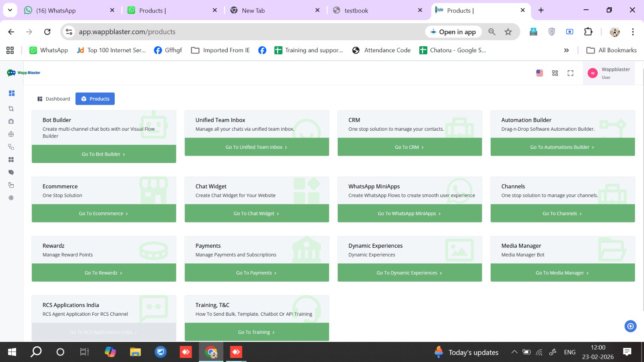Open File Explorer from the taskbar
Viewport: 644px width, 362px height.
pos(135,352)
